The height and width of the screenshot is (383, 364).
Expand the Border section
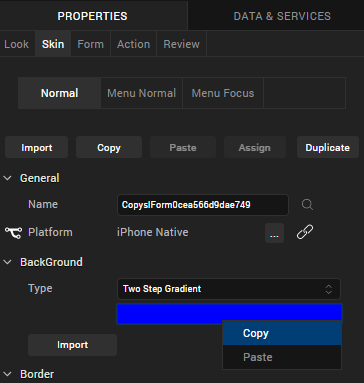(8, 374)
